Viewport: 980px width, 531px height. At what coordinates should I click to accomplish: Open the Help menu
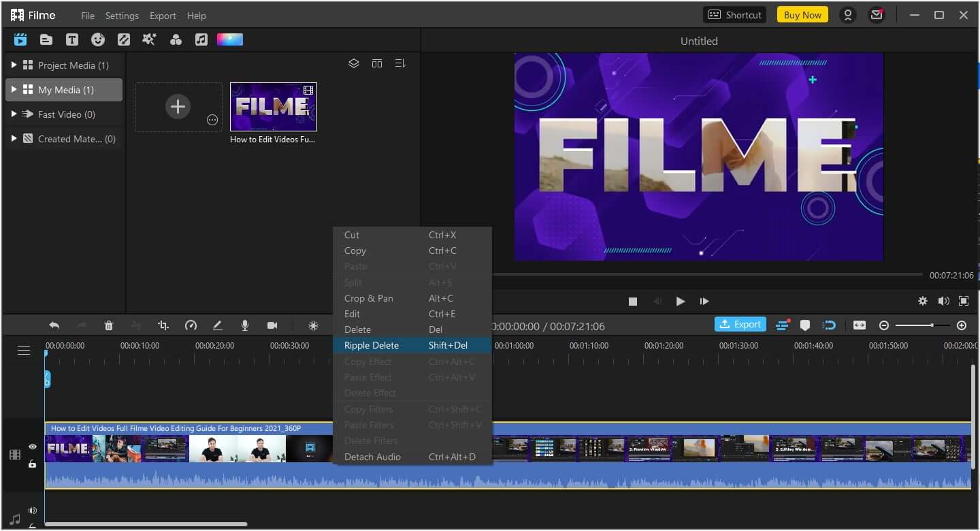(197, 16)
